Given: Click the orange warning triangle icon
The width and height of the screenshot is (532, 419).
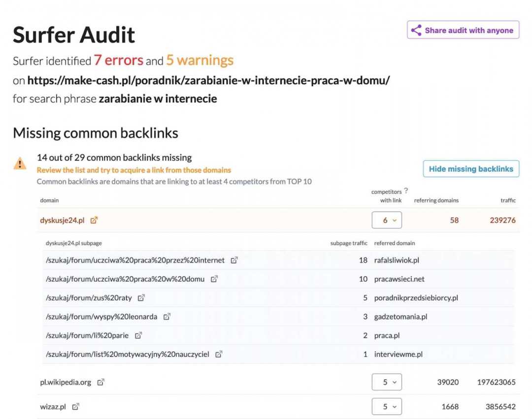Looking at the screenshot, I should (x=20, y=163).
